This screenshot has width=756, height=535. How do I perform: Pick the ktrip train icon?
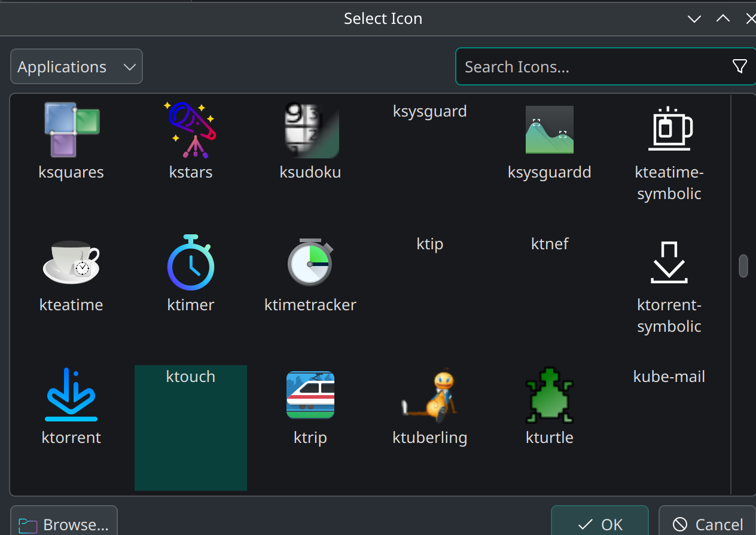click(x=310, y=395)
